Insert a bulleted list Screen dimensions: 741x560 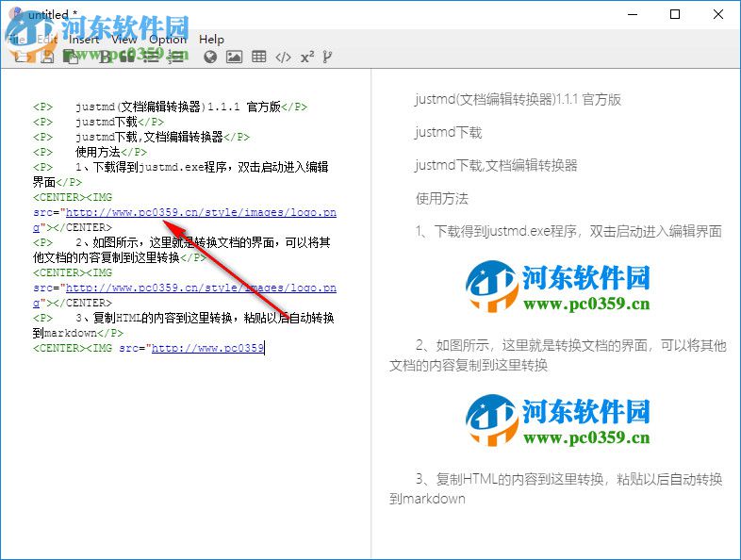pos(151,57)
